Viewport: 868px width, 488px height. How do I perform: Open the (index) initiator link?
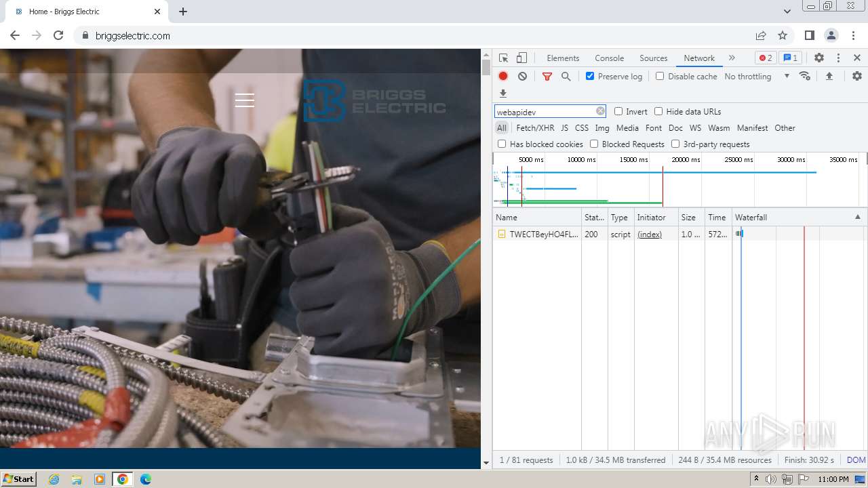coord(650,234)
